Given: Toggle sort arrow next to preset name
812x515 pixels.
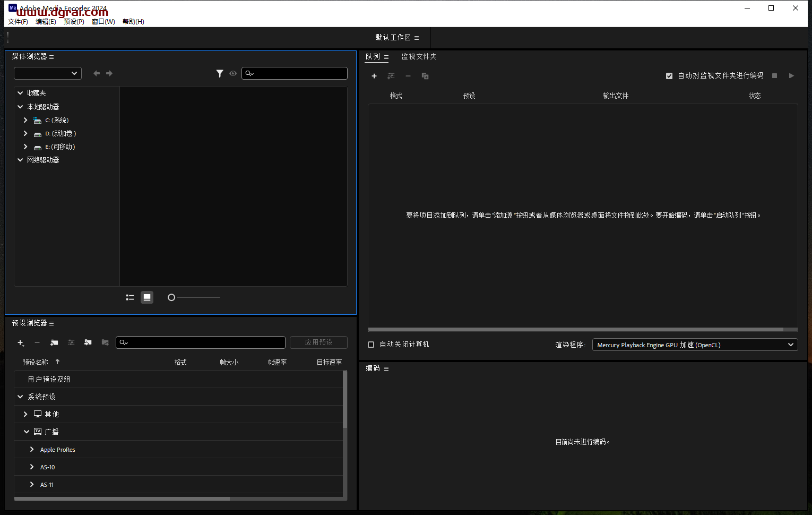Looking at the screenshot, I should click(x=57, y=362).
